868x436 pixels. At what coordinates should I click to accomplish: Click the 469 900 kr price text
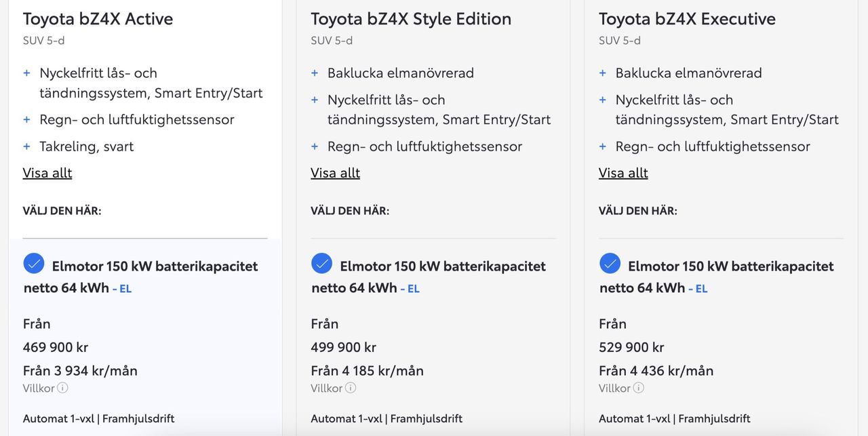click(x=56, y=347)
